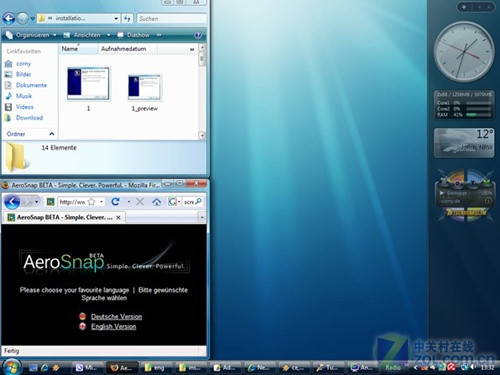The height and width of the screenshot is (375, 500).
Task: Click into the Suchen search field
Action: tap(171, 18)
